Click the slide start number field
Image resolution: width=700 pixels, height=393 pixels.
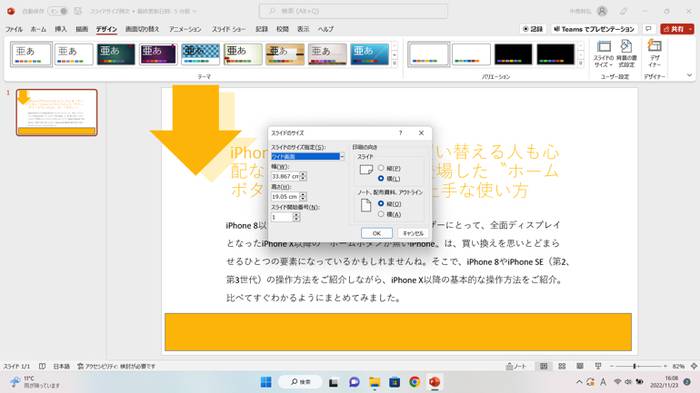(282, 217)
